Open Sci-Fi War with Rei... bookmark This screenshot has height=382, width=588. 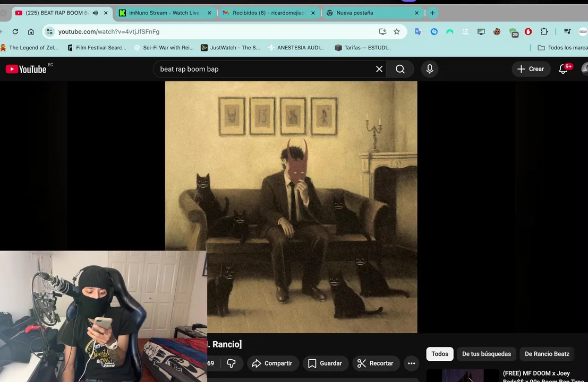tap(164, 48)
